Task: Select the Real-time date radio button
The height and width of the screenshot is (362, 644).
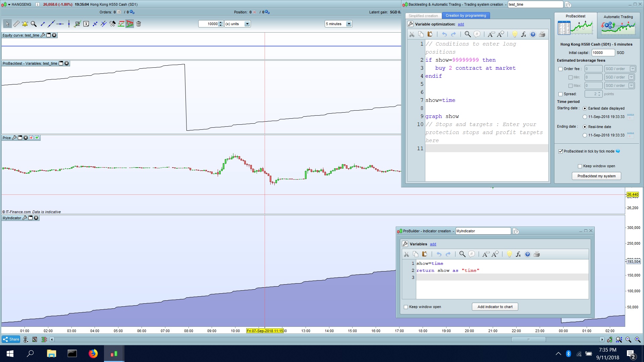Action: pos(585,127)
